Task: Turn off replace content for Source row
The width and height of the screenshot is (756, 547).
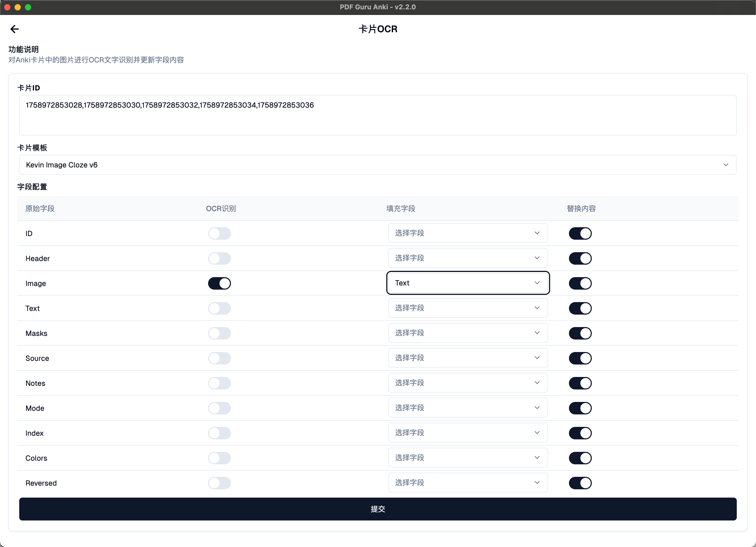Action: (x=580, y=358)
